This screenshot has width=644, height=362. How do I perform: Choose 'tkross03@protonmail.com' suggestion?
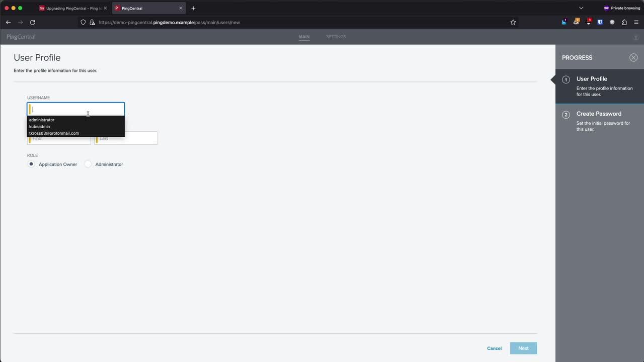coord(75,133)
